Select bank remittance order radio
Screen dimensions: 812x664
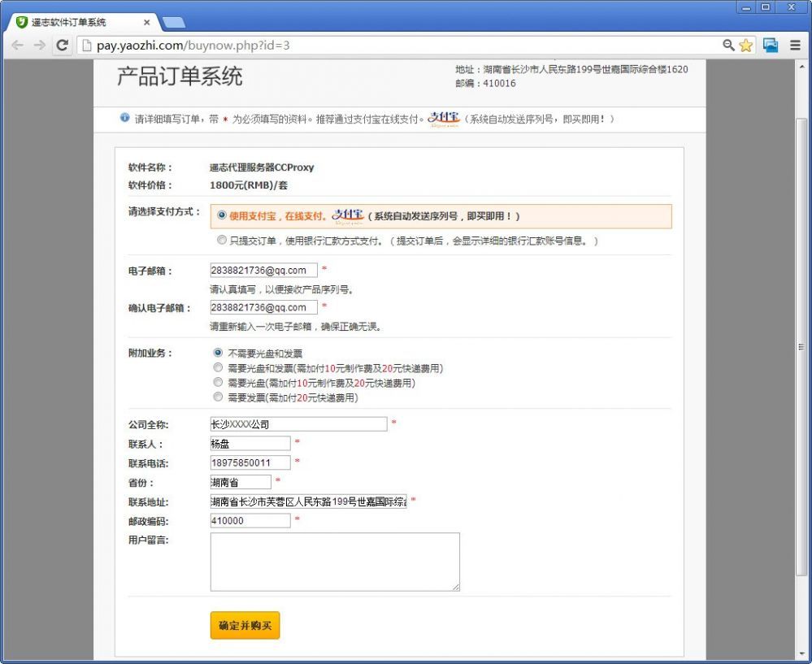coord(222,241)
